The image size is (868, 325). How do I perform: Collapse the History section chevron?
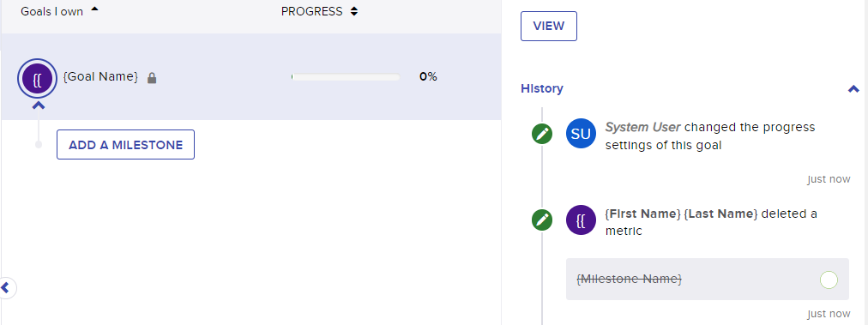click(853, 88)
